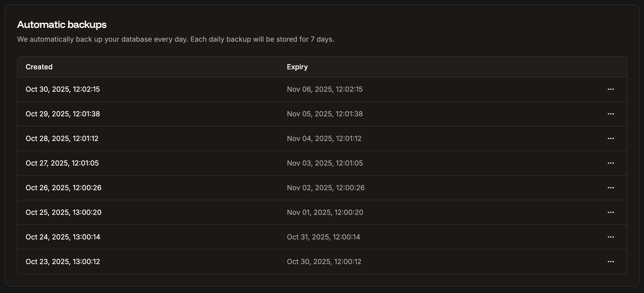The width and height of the screenshot is (644, 293).
Task: Open the ellipsis menu on the oldest backup row
Action: (611, 261)
